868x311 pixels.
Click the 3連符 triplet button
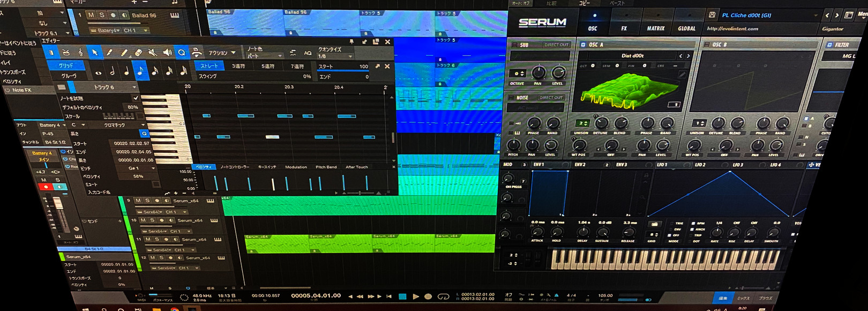(238, 66)
